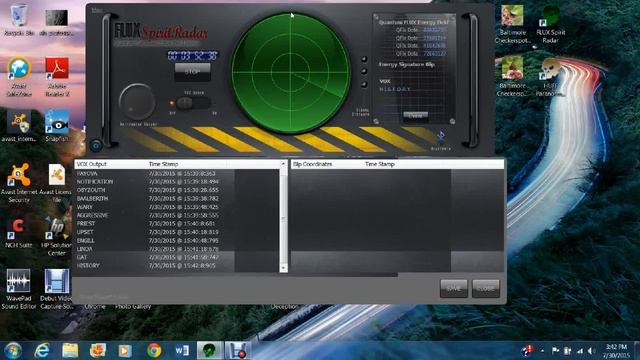Click the blue power button on the radar
The width and height of the screenshot is (640, 360).
[96, 145]
